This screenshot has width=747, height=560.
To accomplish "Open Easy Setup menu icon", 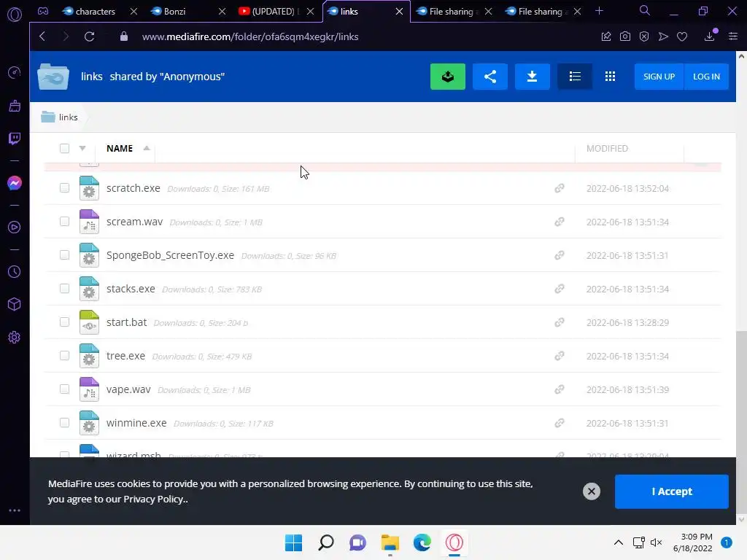I will click(x=732, y=36).
